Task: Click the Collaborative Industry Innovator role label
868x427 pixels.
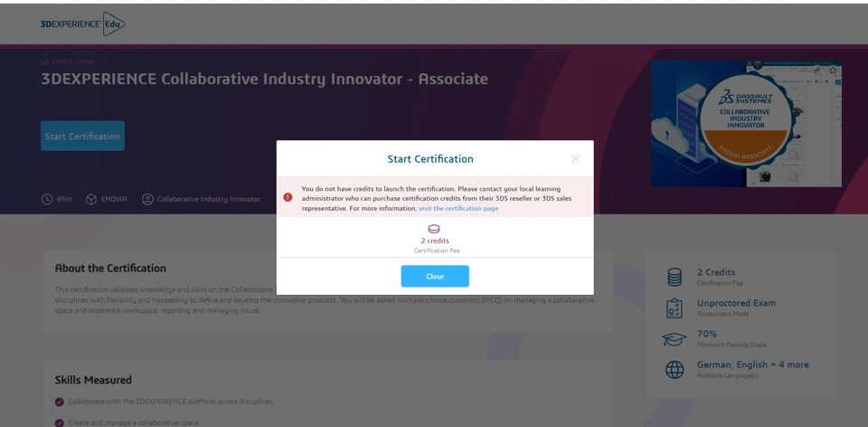Action: coord(209,199)
